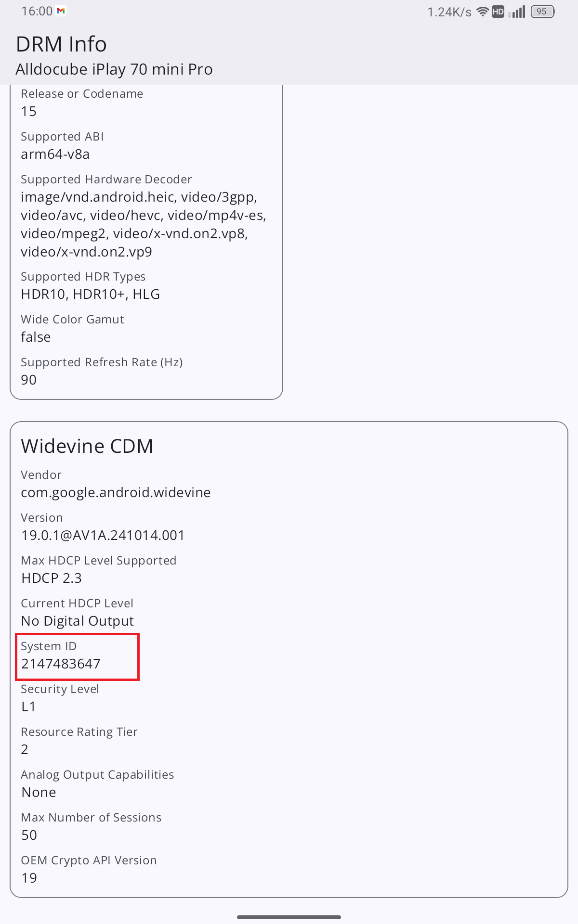Tap the HDR10, HDR10+, HLG value

point(91,294)
